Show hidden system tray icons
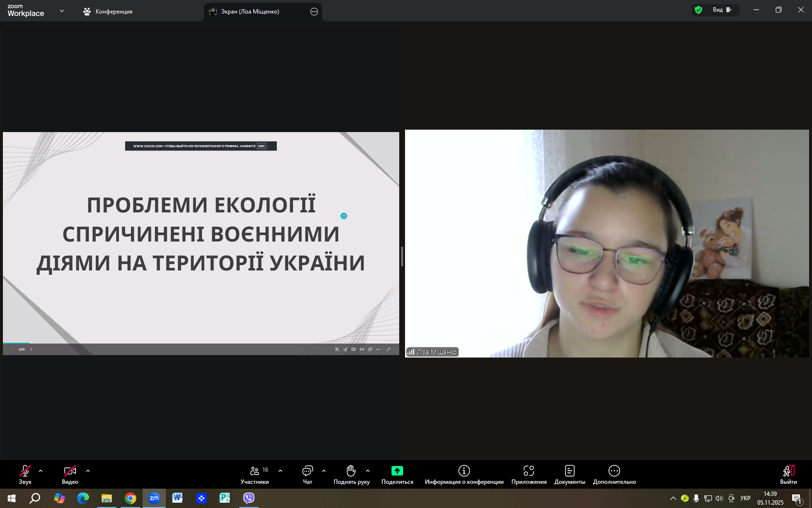The width and height of the screenshot is (812, 508). tap(673, 498)
